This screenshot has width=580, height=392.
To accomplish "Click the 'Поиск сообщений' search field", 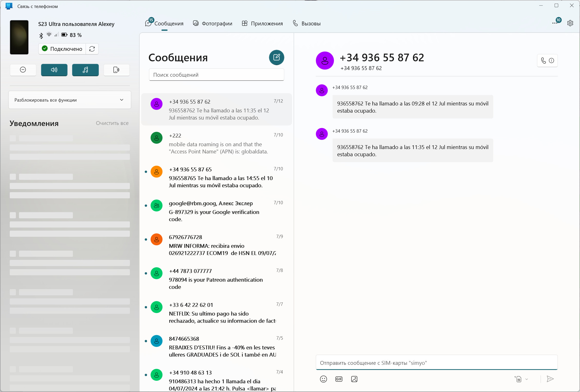I will 216,75.
